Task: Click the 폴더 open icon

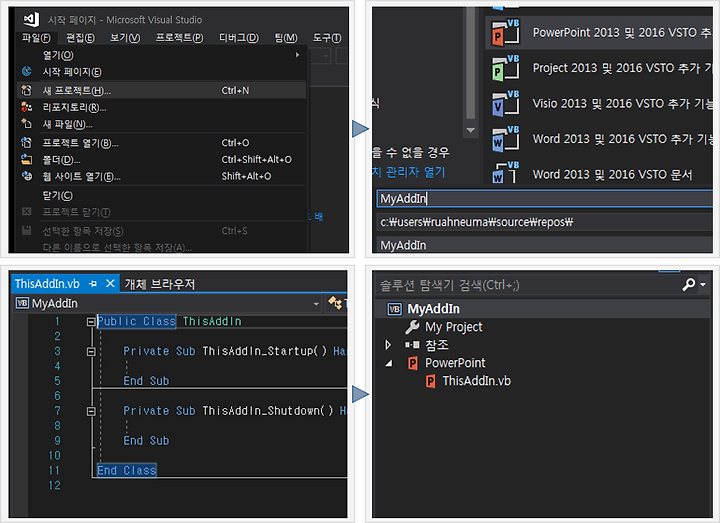Action: point(27,159)
